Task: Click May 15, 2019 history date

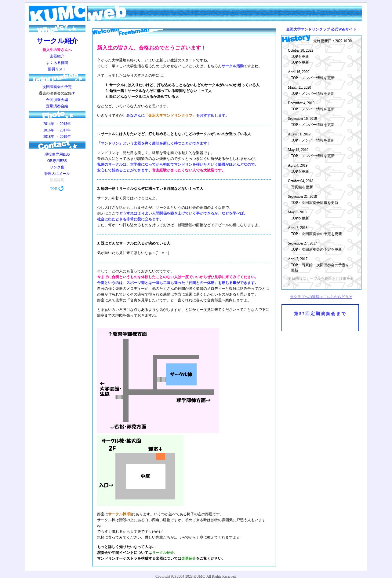Action: [x=298, y=150]
